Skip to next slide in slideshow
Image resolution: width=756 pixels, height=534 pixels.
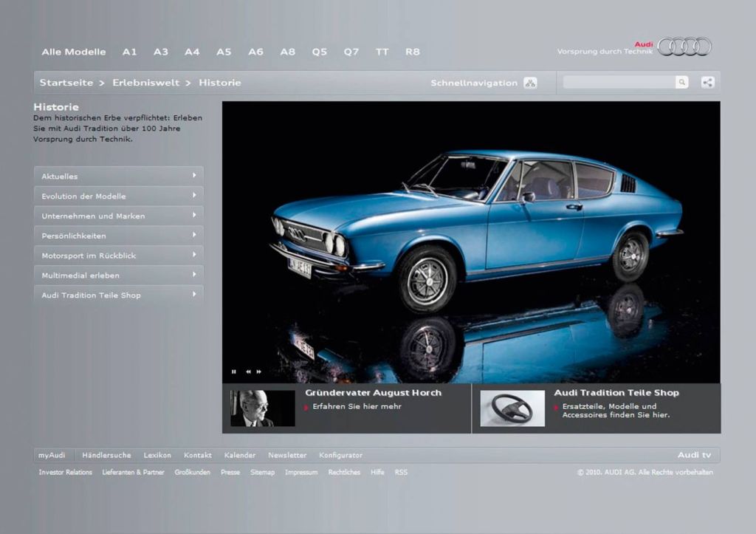pyautogui.click(x=259, y=372)
